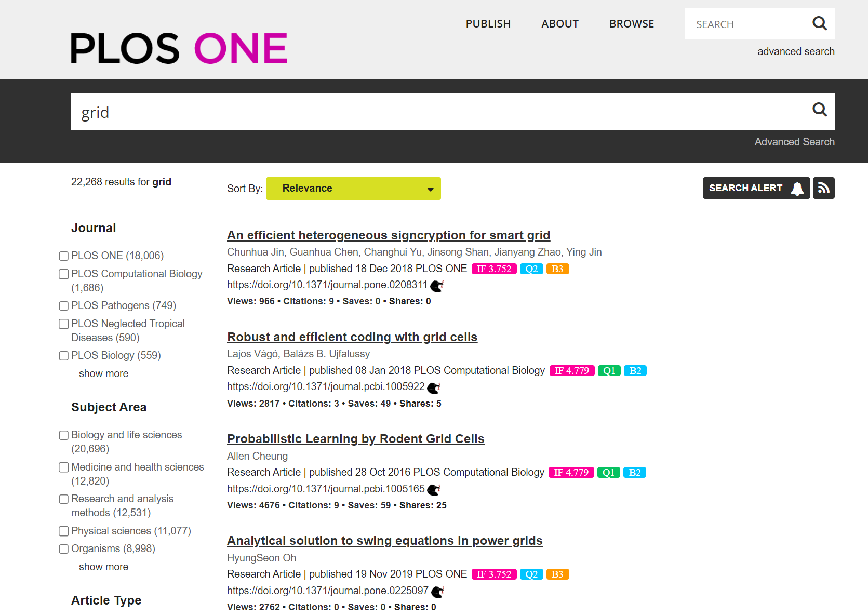Open the BROWSE menu
868x616 pixels.
(632, 24)
